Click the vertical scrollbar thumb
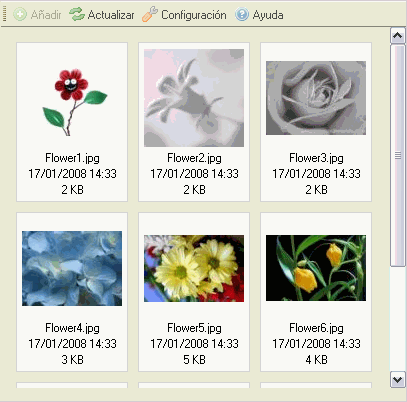Viewport: 407px width, 402px height. coord(397,155)
